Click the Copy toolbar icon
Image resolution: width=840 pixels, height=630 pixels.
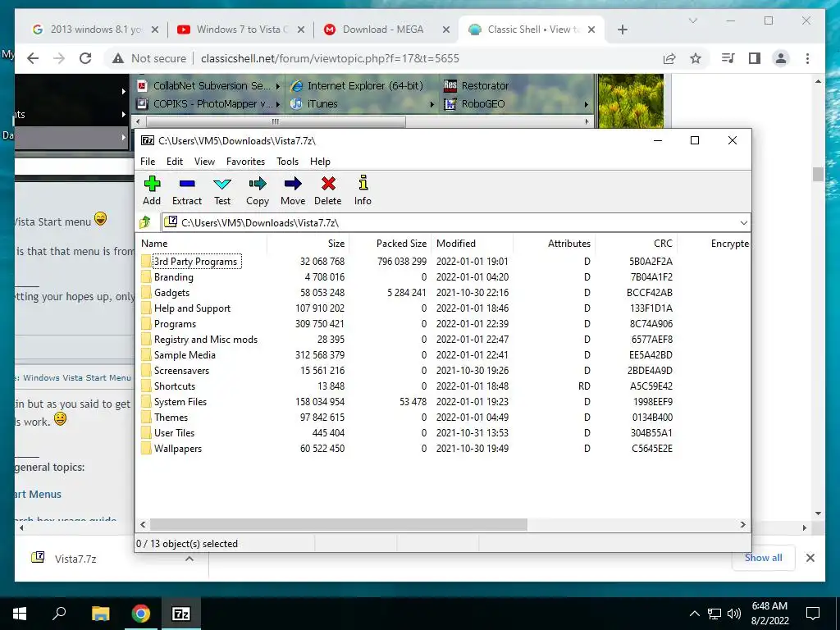coord(258,184)
